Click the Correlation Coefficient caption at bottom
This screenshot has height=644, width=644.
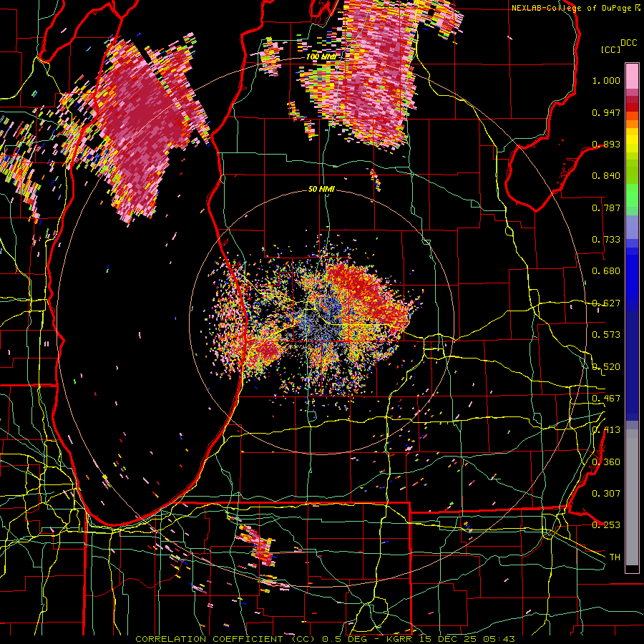(325, 639)
